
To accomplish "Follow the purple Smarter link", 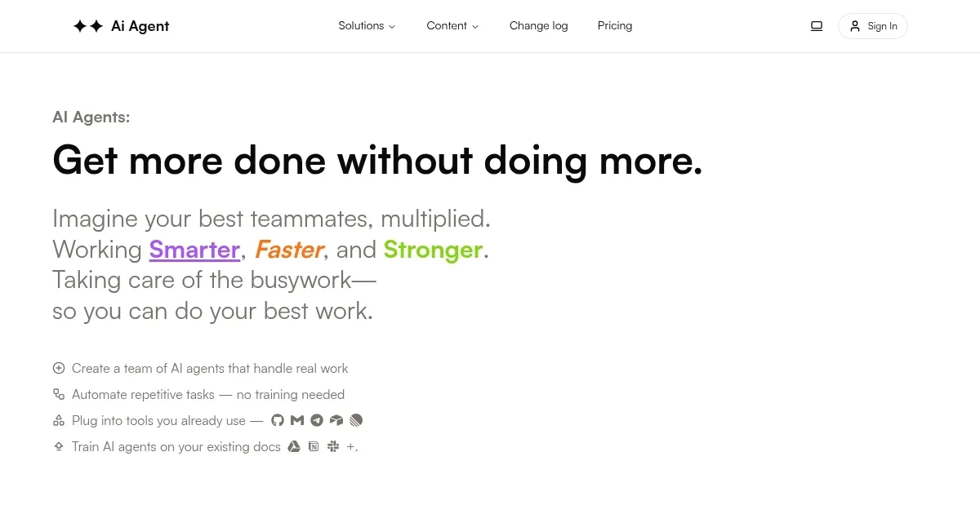I will click(x=194, y=249).
